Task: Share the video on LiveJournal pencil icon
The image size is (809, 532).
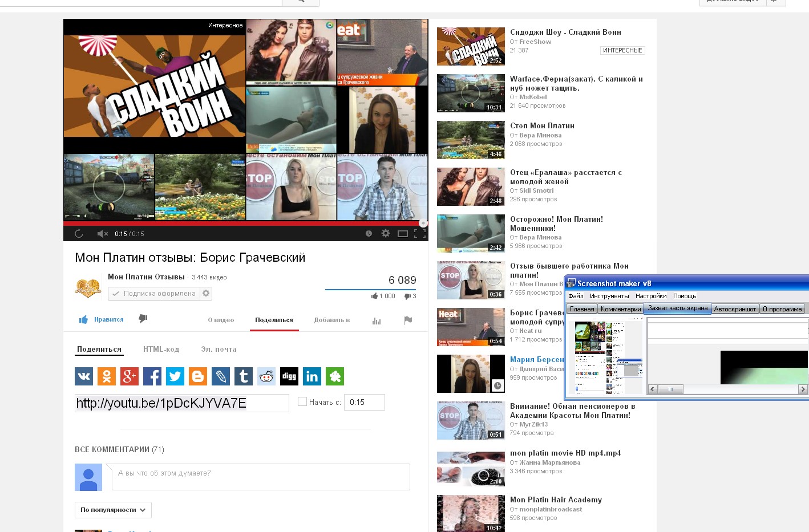Action: point(221,376)
